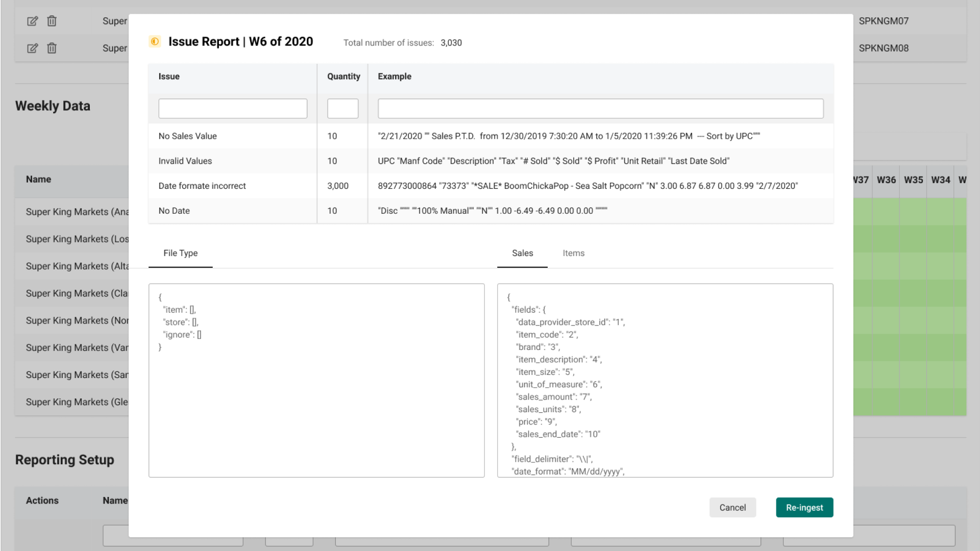Image resolution: width=980 pixels, height=551 pixels.
Task: Click the edit icon in SPKNGM07 row
Action: tap(32, 21)
